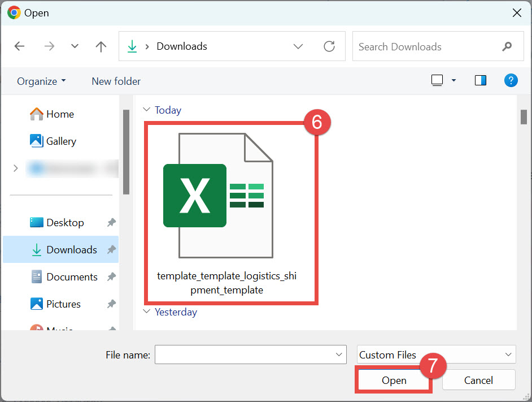Expand the address bar history dropdown
Image resolution: width=532 pixels, height=402 pixels.
(x=298, y=46)
